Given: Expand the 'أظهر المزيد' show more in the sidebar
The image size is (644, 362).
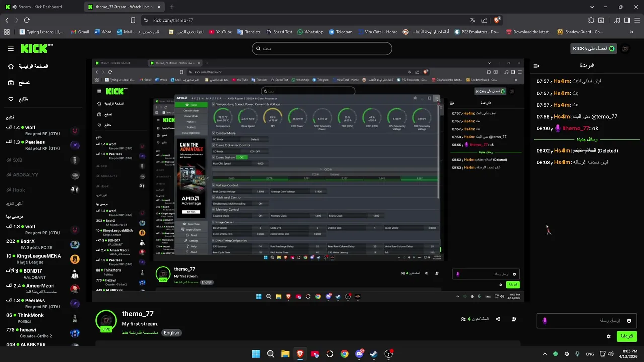Looking at the screenshot, I should point(14,204).
